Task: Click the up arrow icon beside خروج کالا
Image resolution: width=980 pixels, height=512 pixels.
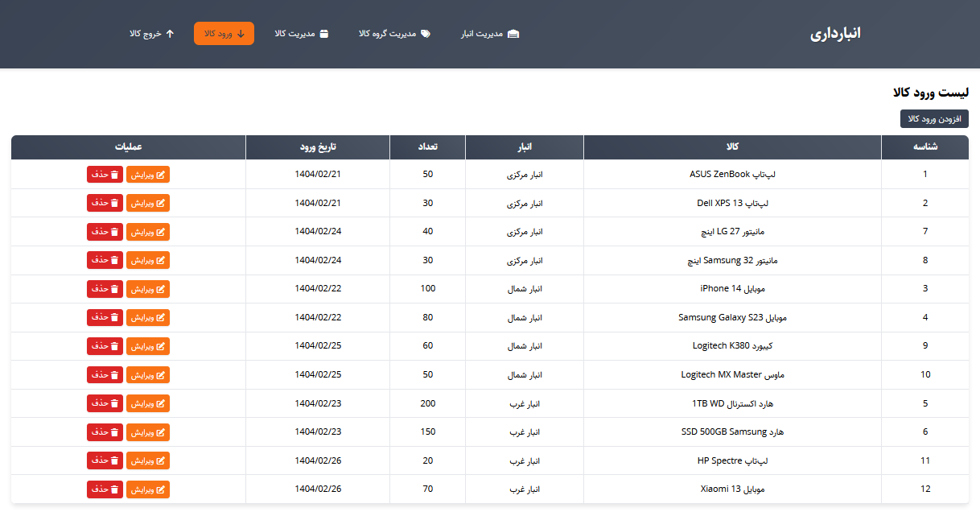Action: 170,34
